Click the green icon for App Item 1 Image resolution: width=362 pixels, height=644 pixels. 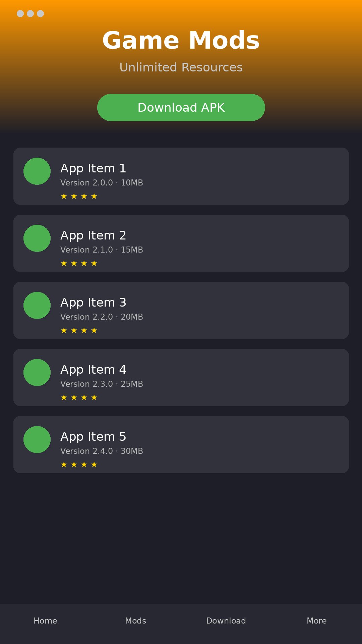point(37,171)
